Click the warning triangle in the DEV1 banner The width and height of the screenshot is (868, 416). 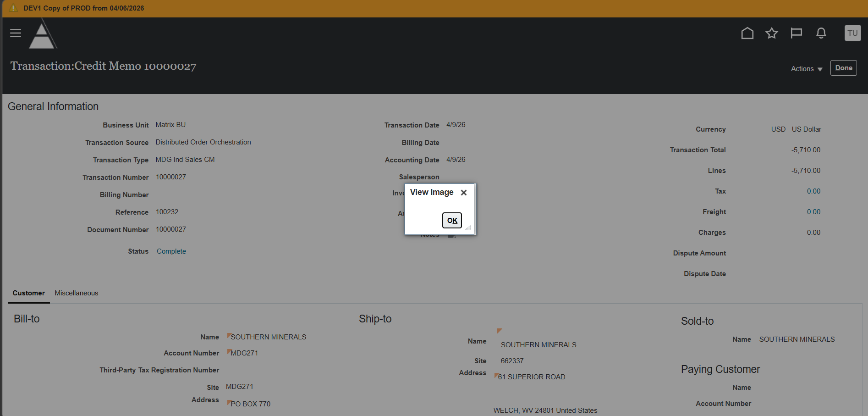click(x=14, y=8)
